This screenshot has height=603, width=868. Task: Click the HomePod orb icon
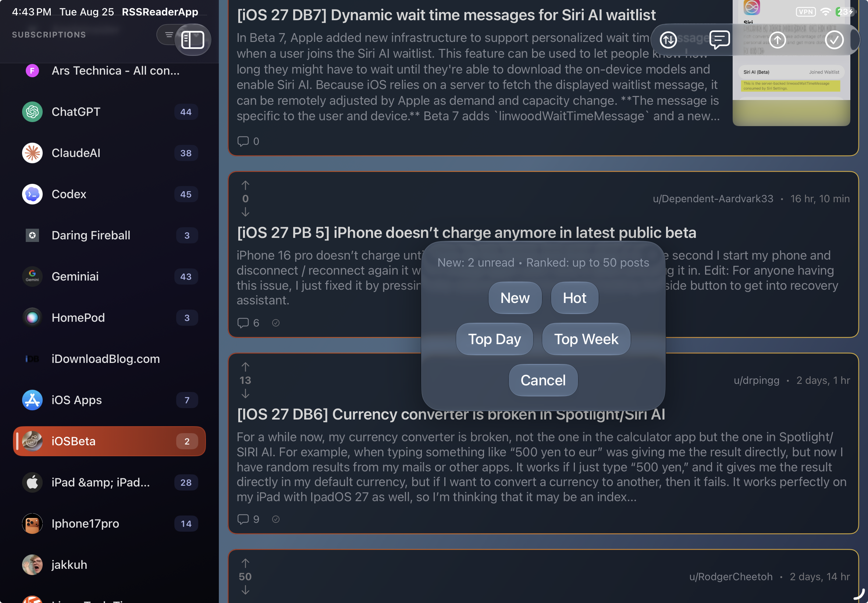(32, 318)
